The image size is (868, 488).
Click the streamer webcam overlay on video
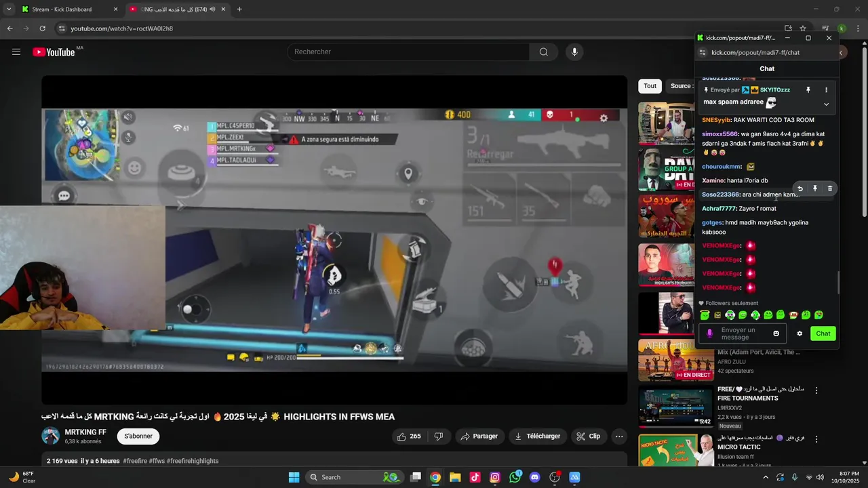click(83, 267)
